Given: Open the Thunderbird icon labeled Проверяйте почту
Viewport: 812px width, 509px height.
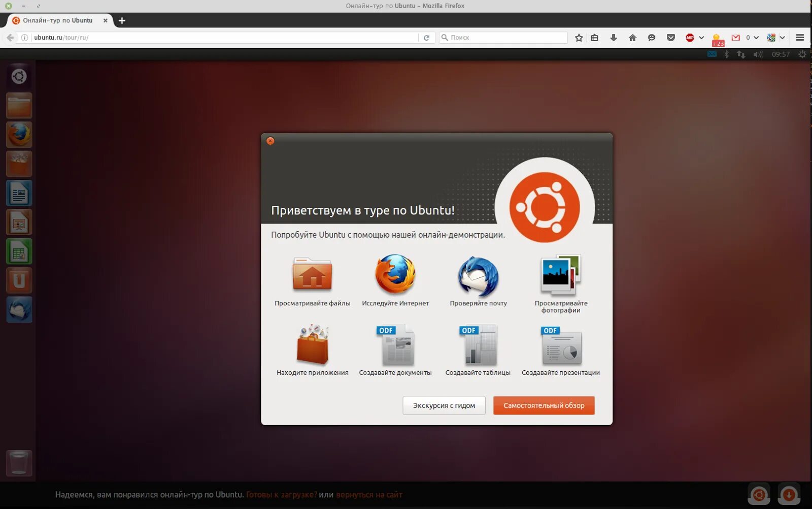Looking at the screenshot, I should 478,276.
